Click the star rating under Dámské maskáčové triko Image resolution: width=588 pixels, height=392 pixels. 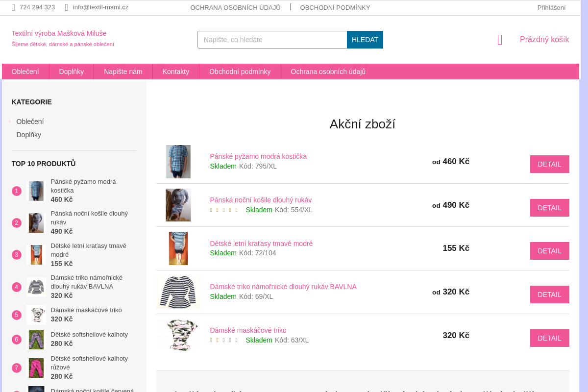(x=223, y=340)
